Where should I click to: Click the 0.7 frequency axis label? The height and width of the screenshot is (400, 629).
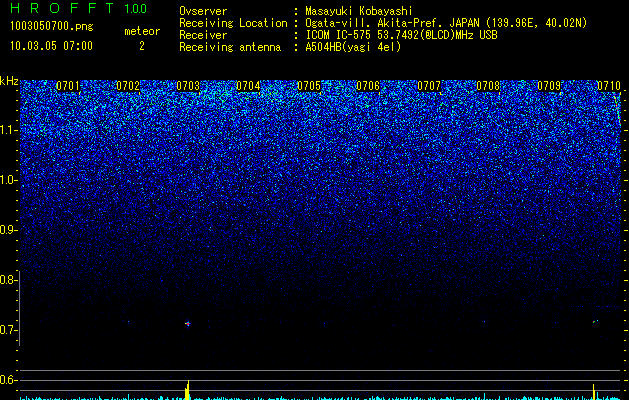point(8,330)
